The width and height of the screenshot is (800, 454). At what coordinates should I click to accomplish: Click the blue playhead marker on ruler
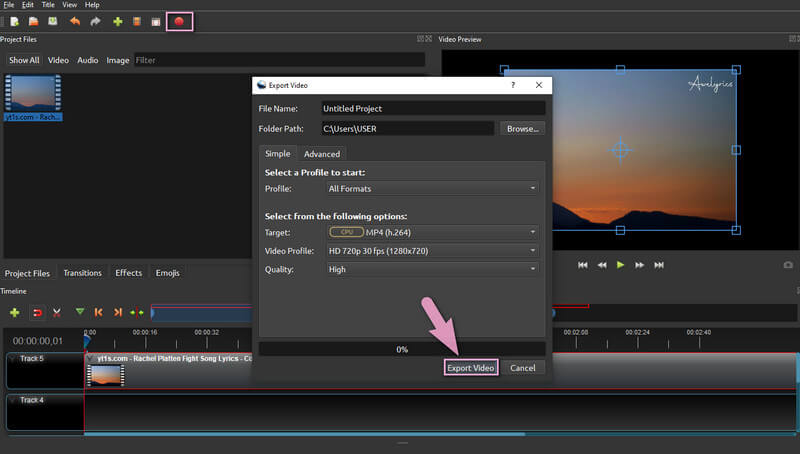(87, 341)
